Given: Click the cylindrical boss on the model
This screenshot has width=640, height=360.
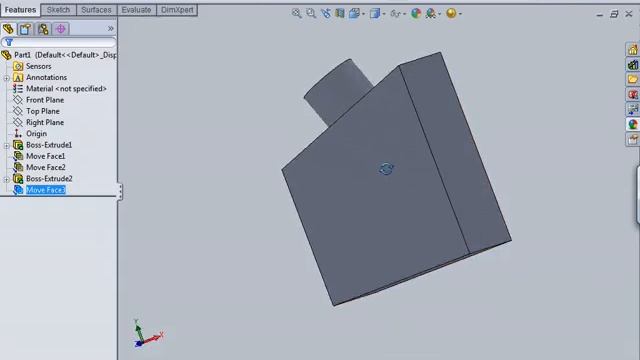Looking at the screenshot, I should (337, 92).
